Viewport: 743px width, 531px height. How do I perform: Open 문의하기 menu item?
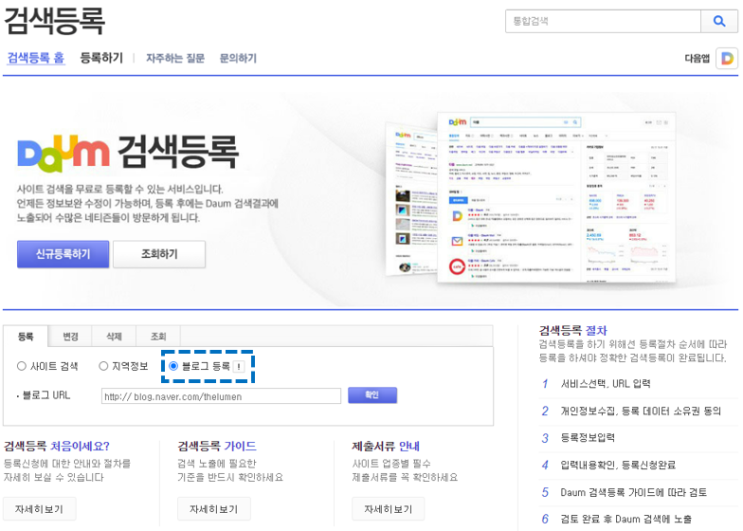pos(238,58)
